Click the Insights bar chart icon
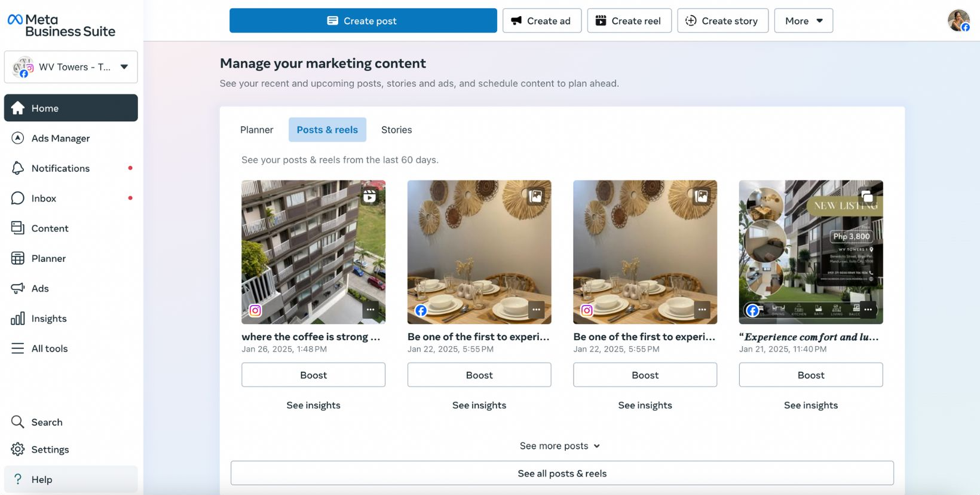Image resolution: width=980 pixels, height=495 pixels. click(x=18, y=318)
